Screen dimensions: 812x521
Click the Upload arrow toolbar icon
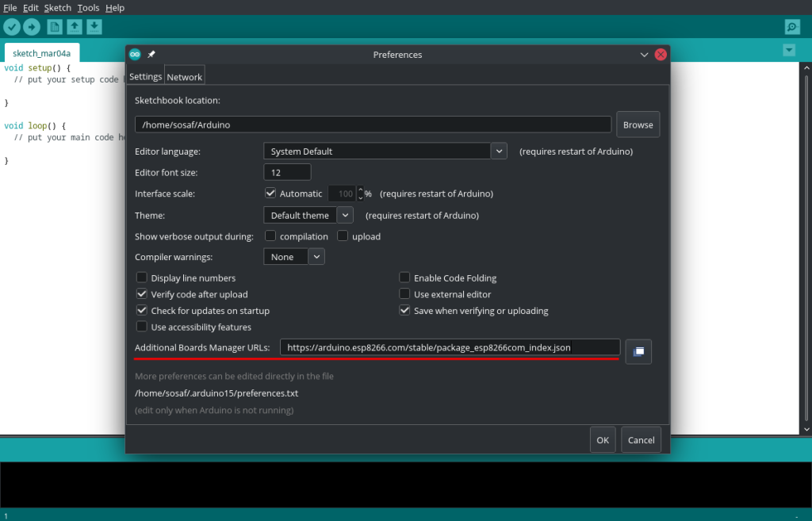(32, 26)
